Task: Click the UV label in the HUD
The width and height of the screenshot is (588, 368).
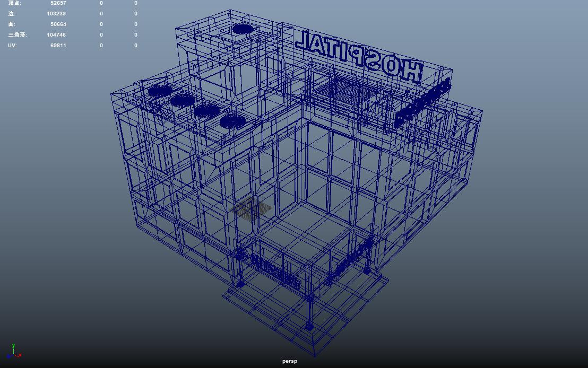Action: [x=12, y=46]
